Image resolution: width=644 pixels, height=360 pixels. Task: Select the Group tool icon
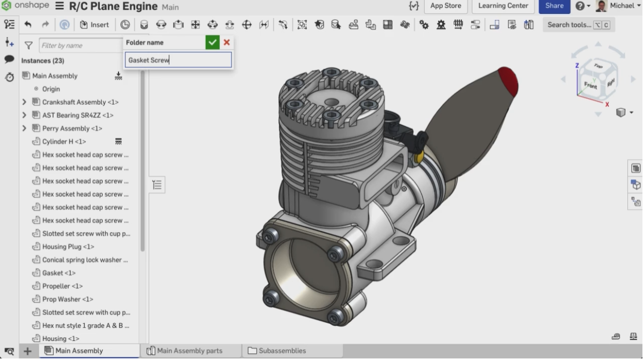(302, 24)
